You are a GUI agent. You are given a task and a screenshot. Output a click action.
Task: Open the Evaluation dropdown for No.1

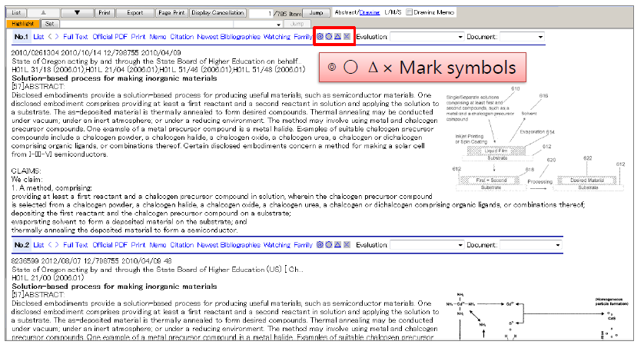(427, 37)
